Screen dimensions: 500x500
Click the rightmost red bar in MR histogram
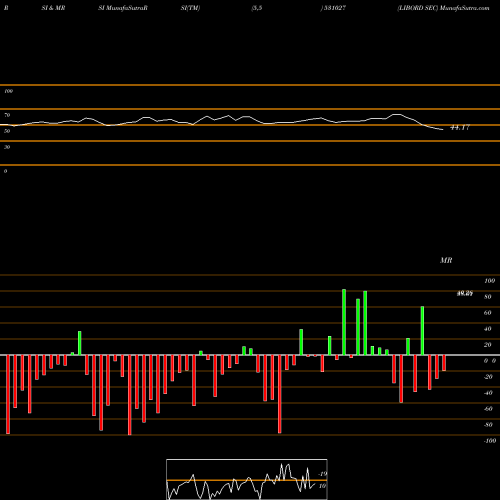coord(444,363)
